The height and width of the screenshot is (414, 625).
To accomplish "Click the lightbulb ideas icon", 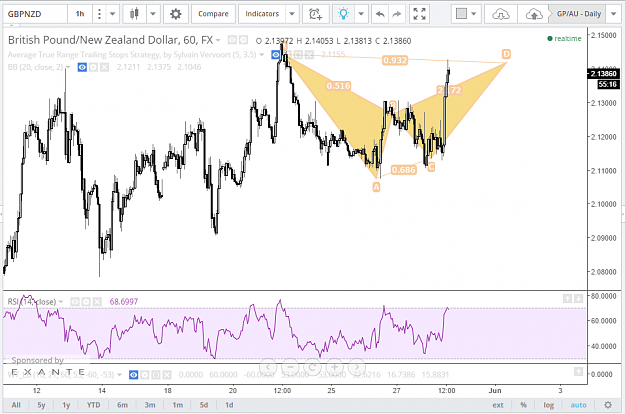I will tap(343, 14).
